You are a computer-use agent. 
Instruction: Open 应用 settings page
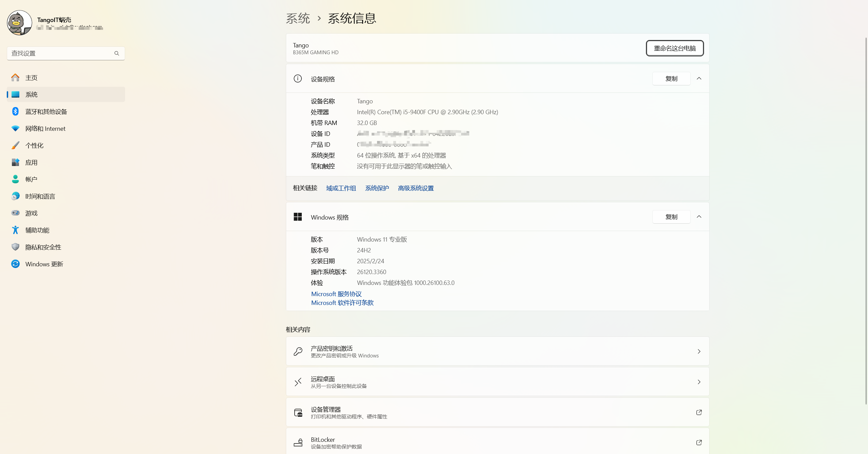[x=66, y=162]
